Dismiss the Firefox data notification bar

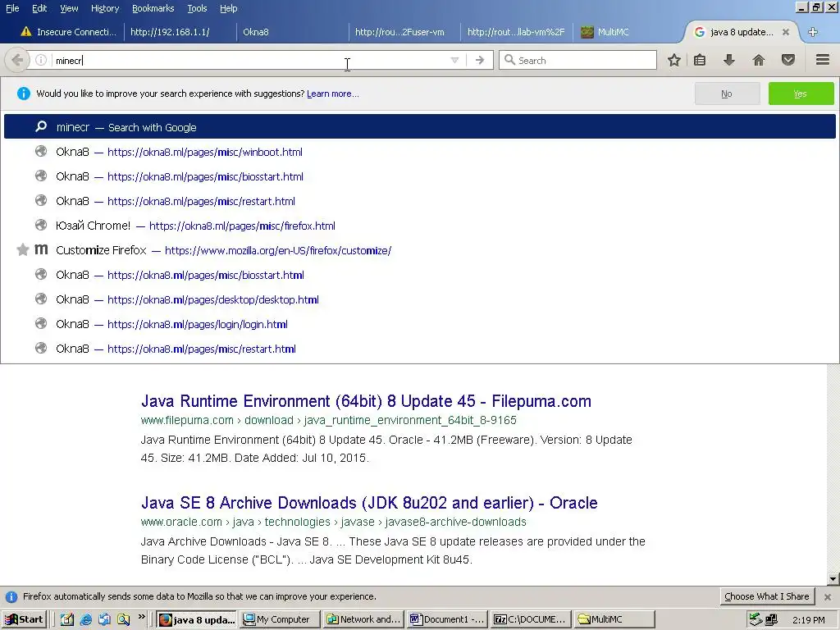point(828,597)
